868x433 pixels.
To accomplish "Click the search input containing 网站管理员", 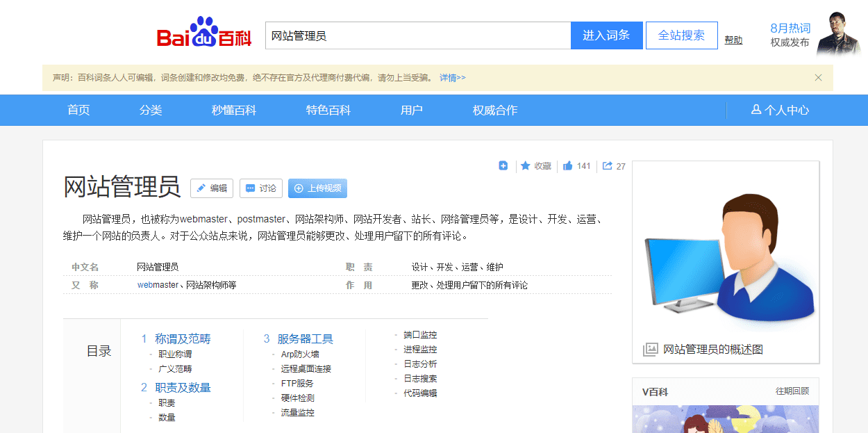I will tap(418, 35).
